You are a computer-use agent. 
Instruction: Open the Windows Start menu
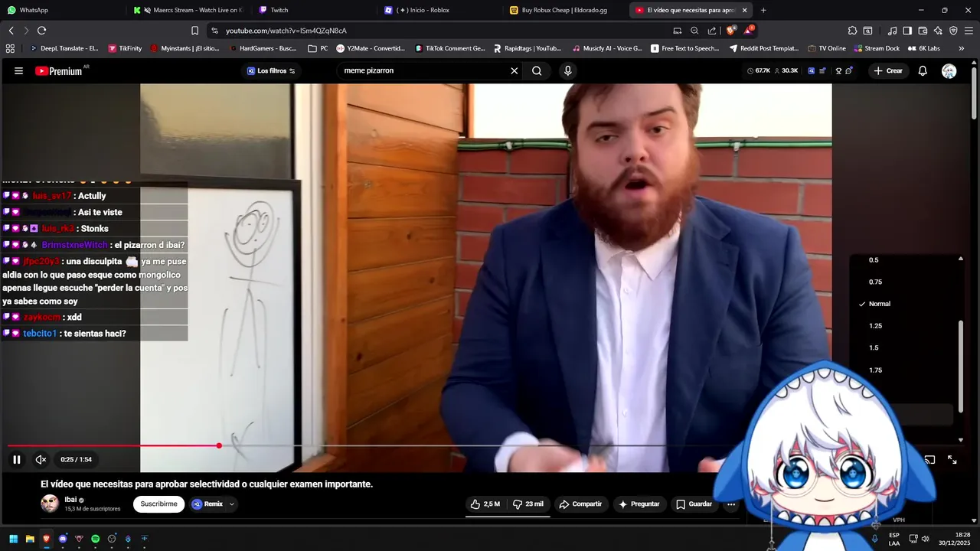coord(13,539)
